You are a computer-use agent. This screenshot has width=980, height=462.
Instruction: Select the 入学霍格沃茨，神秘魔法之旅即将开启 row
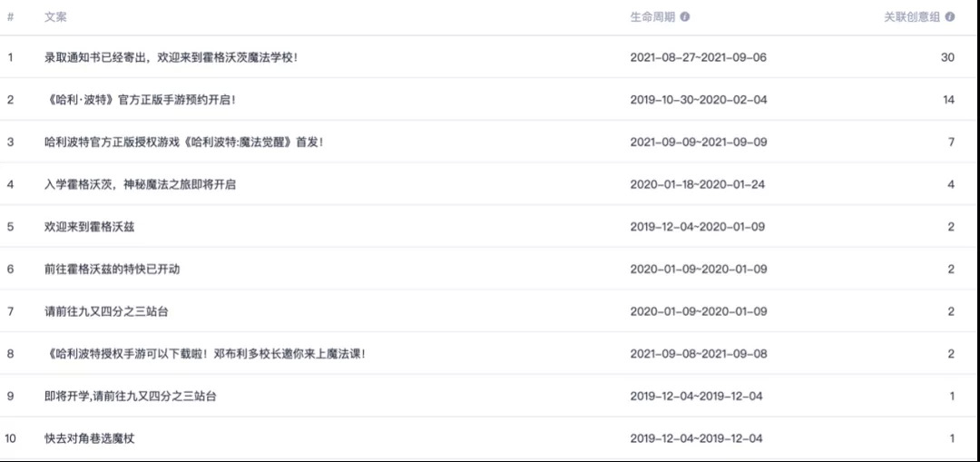[140, 184]
